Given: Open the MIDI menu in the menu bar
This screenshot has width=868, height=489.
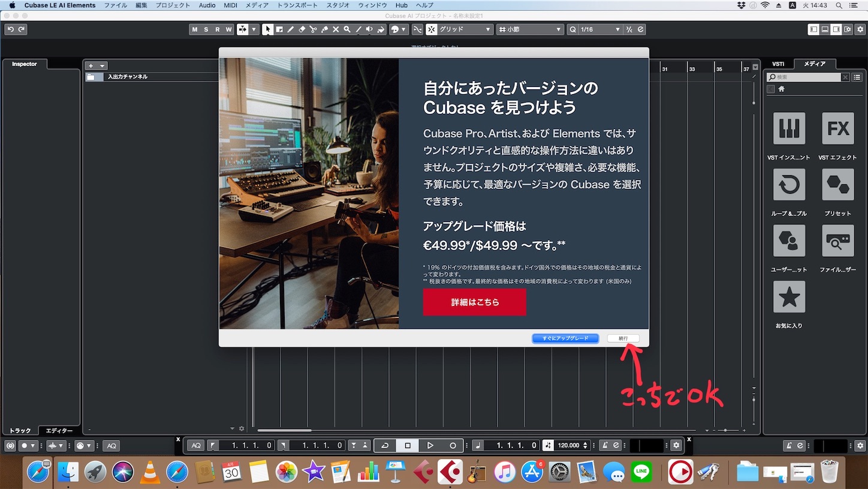Looking at the screenshot, I should click(229, 5).
